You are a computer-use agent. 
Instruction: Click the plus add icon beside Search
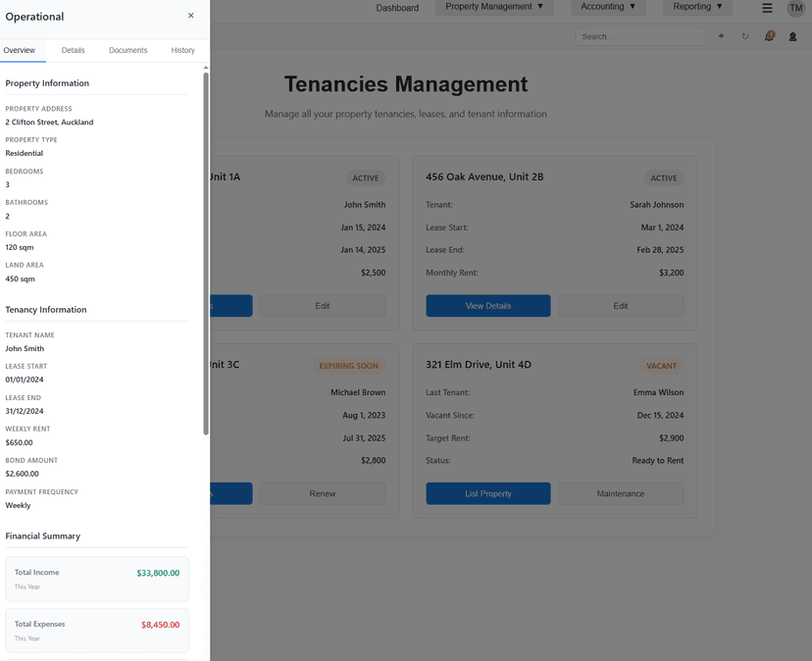pyautogui.click(x=721, y=36)
